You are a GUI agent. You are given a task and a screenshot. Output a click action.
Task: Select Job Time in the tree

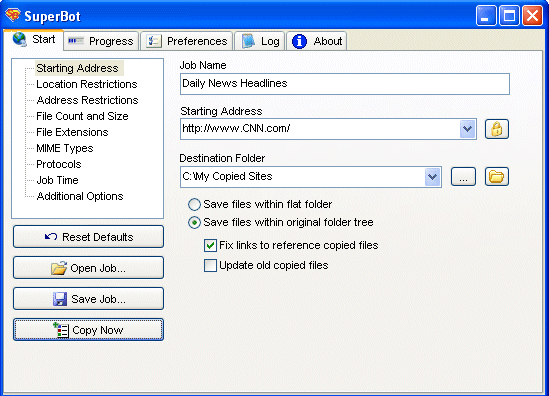(57, 180)
